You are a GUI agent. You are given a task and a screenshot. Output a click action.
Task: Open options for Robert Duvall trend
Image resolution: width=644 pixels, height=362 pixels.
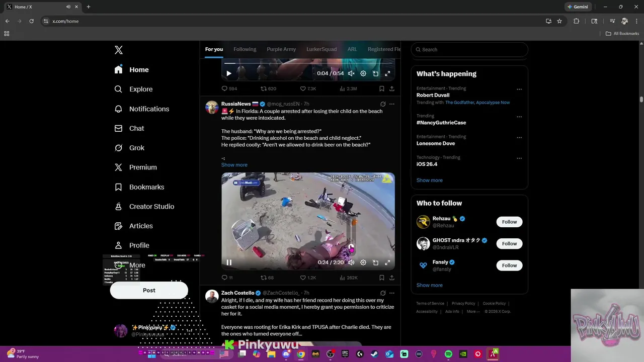click(519, 89)
